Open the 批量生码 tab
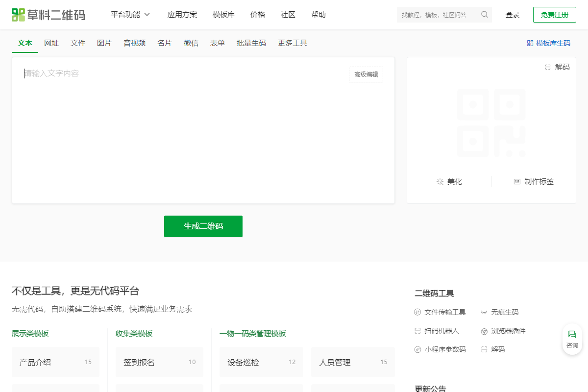This screenshot has width=588, height=392. pos(251,43)
